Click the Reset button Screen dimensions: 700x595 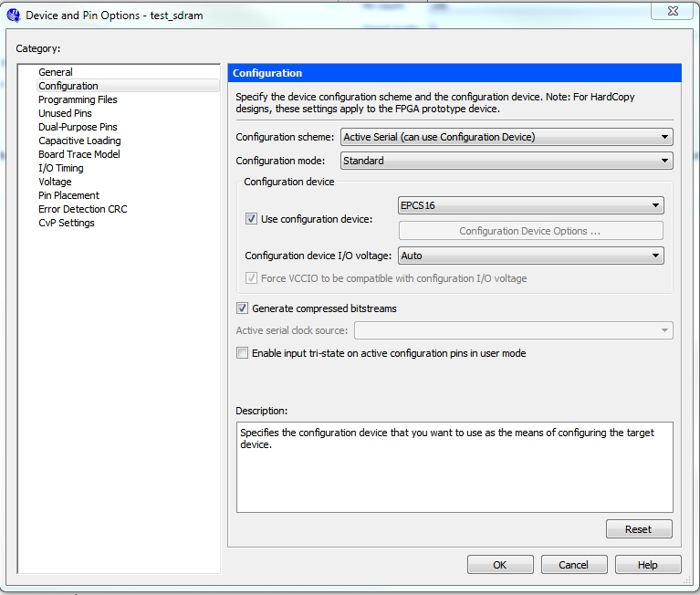(639, 529)
